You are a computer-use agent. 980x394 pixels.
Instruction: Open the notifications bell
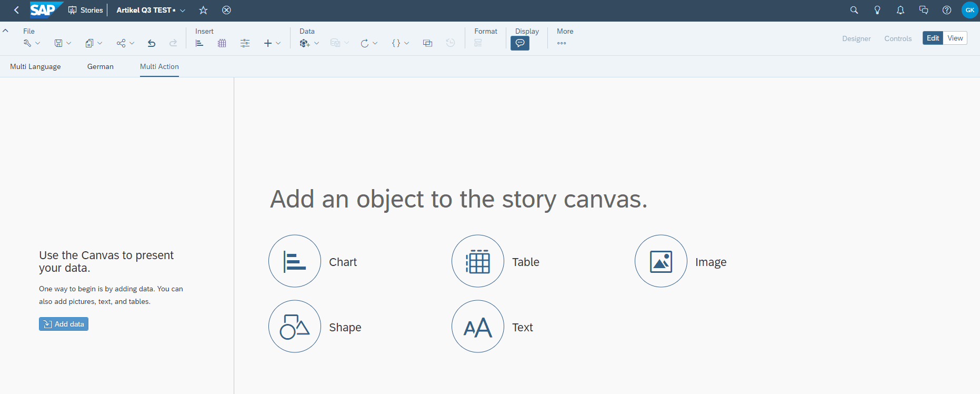pyautogui.click(x=900, y=10)
